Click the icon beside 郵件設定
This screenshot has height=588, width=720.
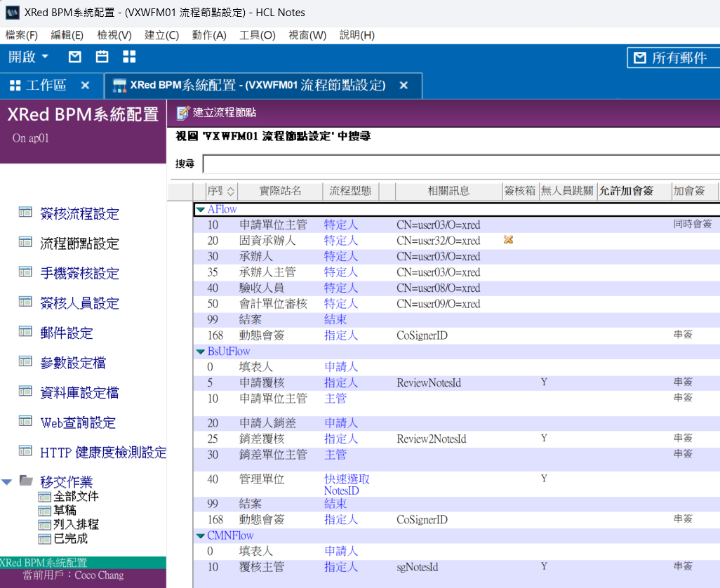tap(25, 332)
